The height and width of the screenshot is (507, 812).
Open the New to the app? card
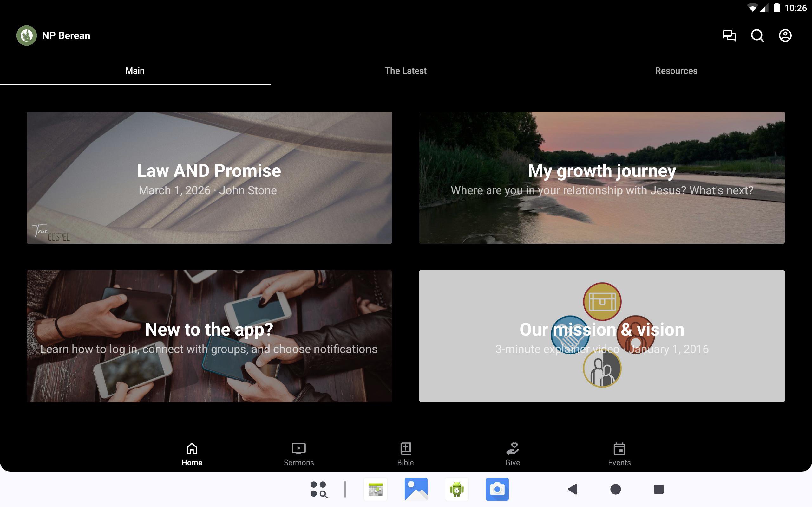tap(209, 336)
